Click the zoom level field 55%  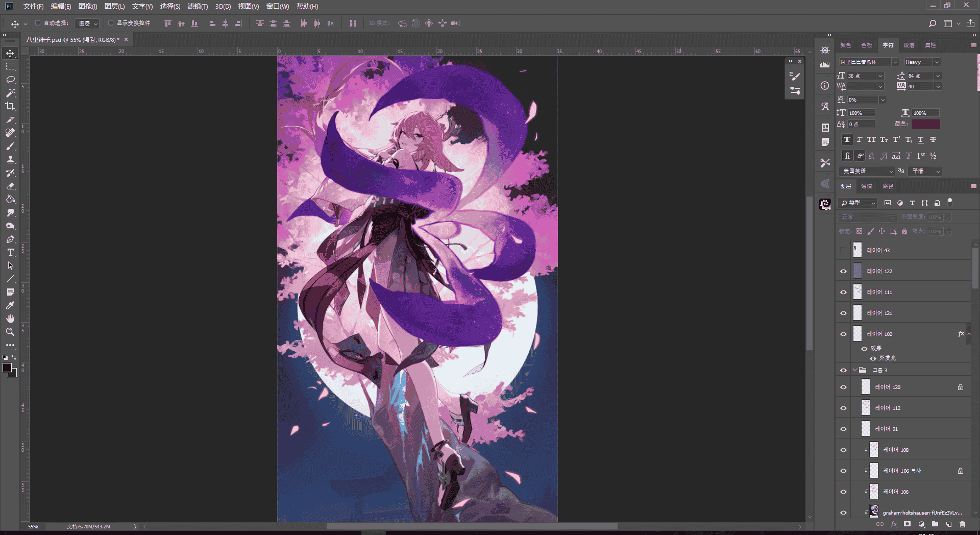tap(33, 526)
